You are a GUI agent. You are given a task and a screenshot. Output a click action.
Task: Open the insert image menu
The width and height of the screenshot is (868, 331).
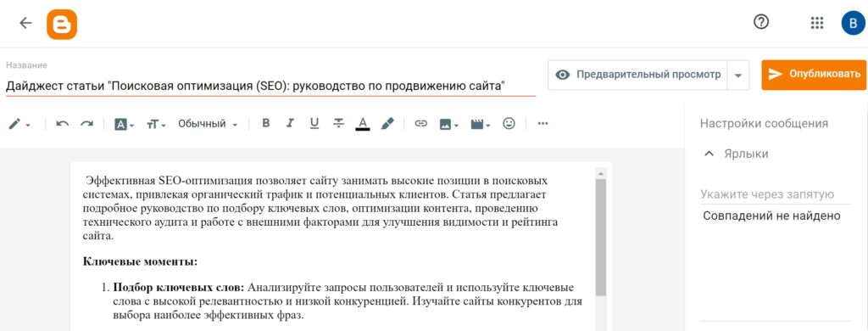coord(449,124)
